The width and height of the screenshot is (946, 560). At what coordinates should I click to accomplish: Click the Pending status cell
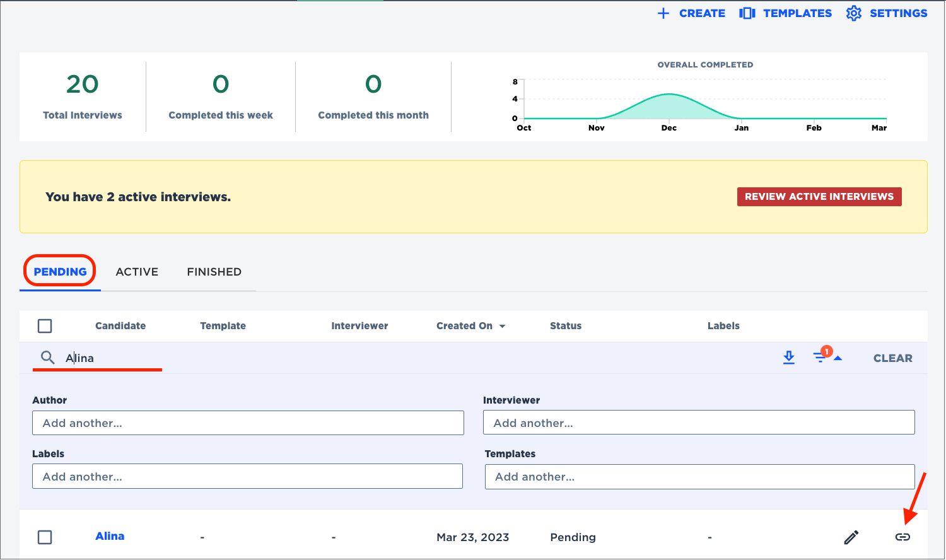(x=573, y=537)
